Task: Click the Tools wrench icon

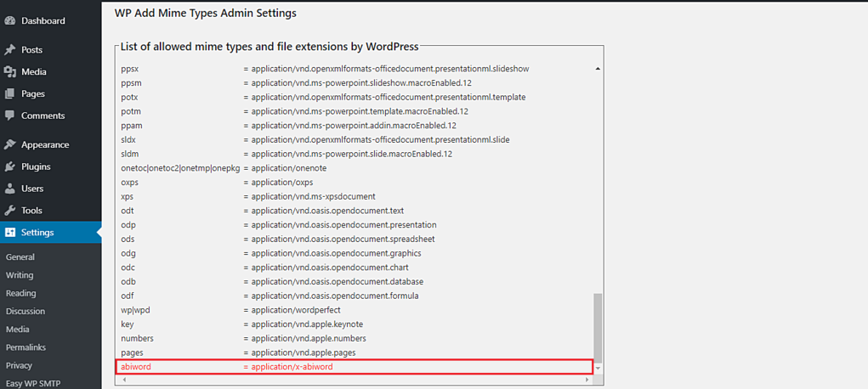Action: click(9, 211)
